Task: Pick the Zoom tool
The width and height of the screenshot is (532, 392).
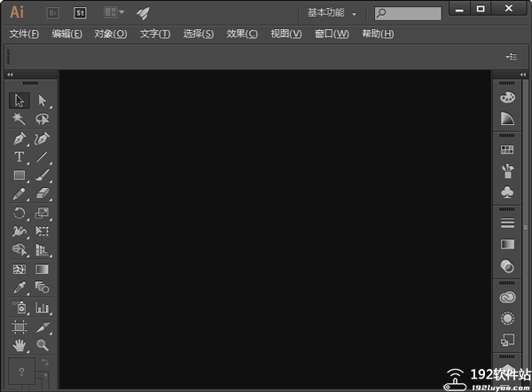Action: pyautogui.click(x=42, y=346)
